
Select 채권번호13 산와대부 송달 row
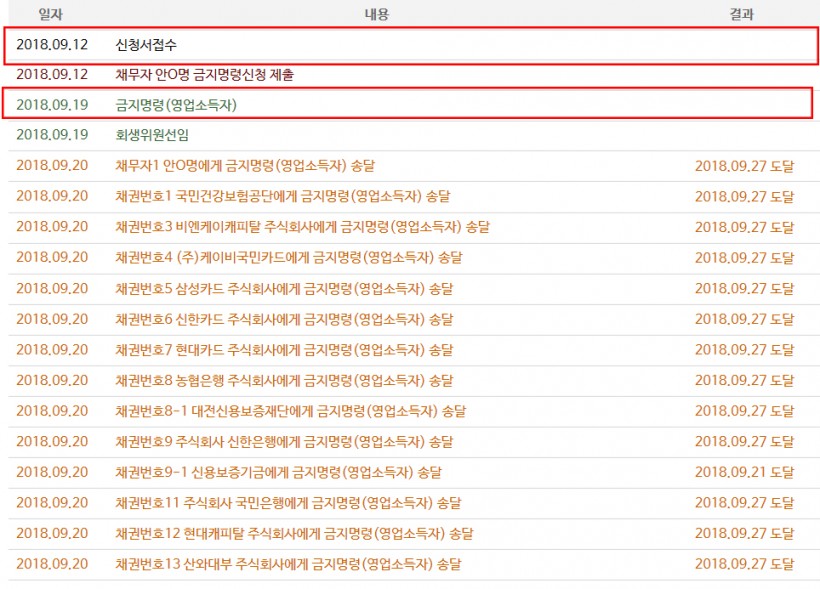point(414,564)
